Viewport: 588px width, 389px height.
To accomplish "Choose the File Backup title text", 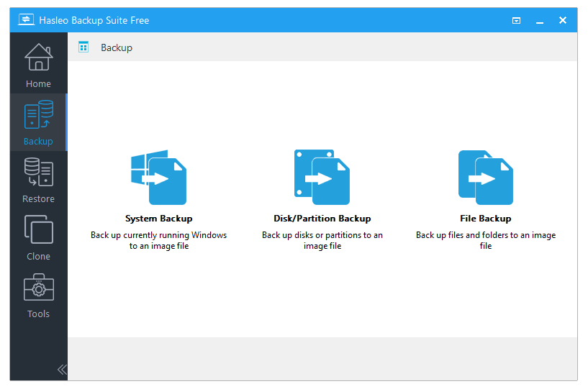I will point(486,219).
